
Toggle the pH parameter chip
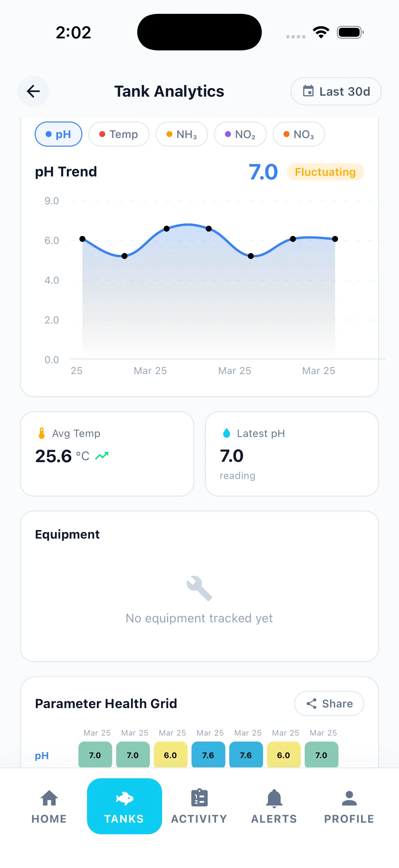pos(59,134)
